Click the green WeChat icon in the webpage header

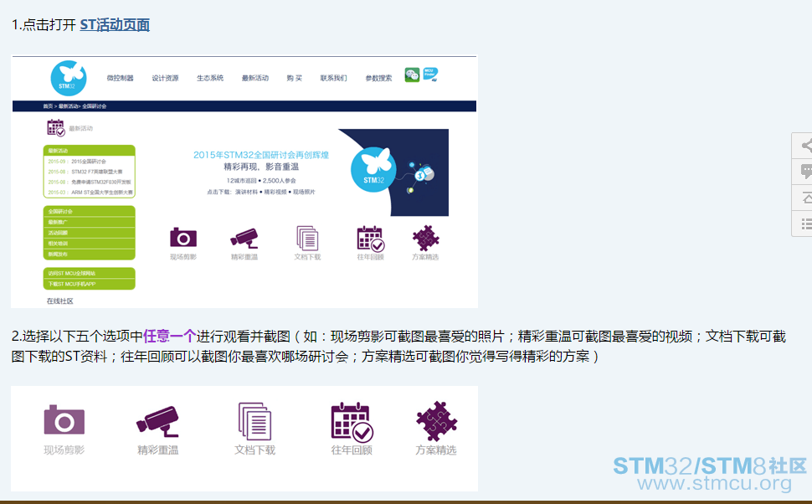[412, 75]
